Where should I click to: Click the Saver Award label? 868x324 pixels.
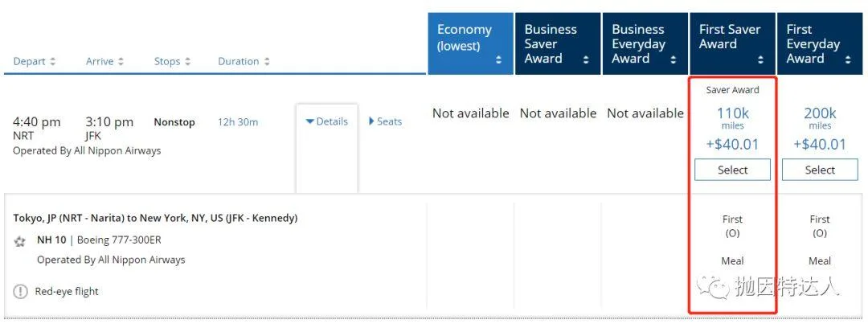point(732,90)
